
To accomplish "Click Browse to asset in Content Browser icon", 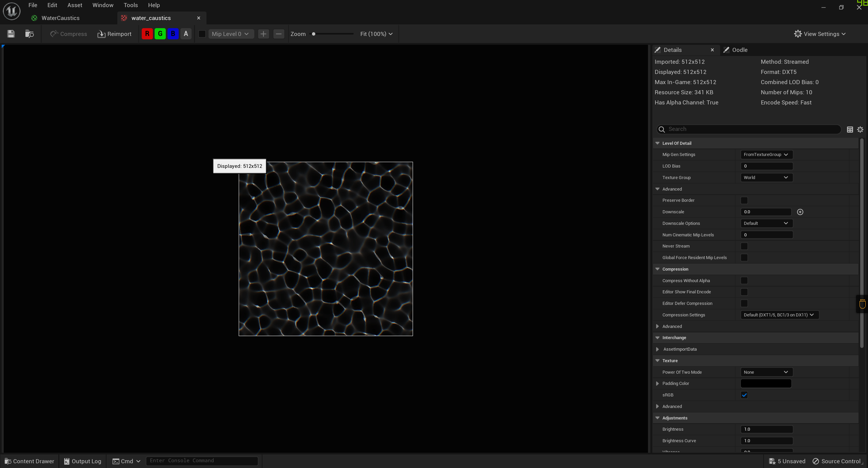I will (x=29, y=34).
